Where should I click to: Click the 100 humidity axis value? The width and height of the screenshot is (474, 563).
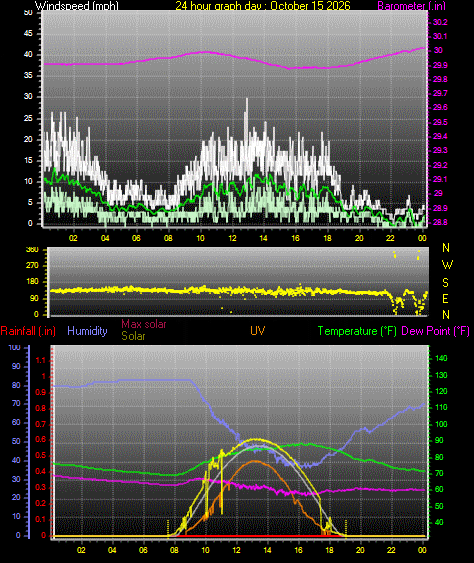(14, 348)
